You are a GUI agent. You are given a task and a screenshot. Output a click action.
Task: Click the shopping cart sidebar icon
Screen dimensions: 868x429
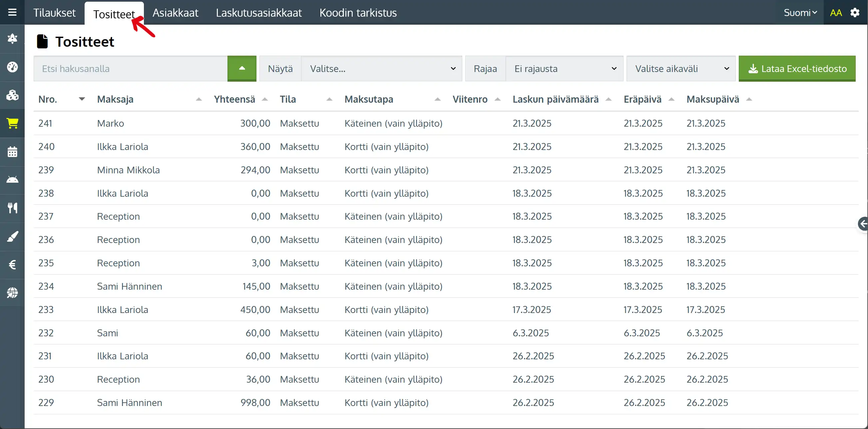(12, 123)
